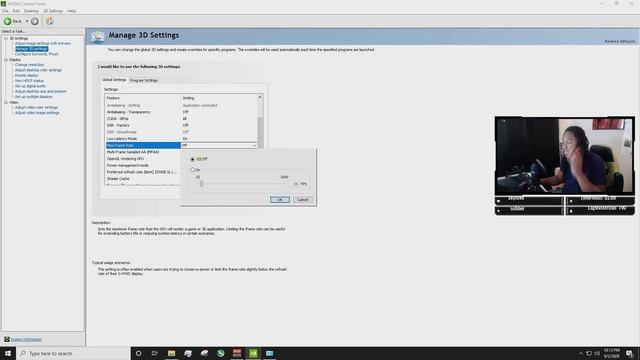The height and width of the screenshot is (360, 640).
Task: Open the Max Frame Rate value dropdown
Action: (x=254, y=145)
